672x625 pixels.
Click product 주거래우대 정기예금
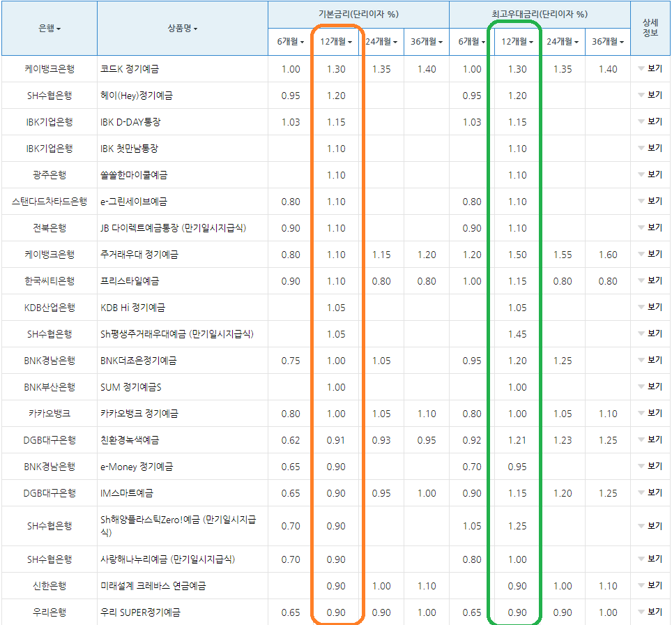(139, 255)
